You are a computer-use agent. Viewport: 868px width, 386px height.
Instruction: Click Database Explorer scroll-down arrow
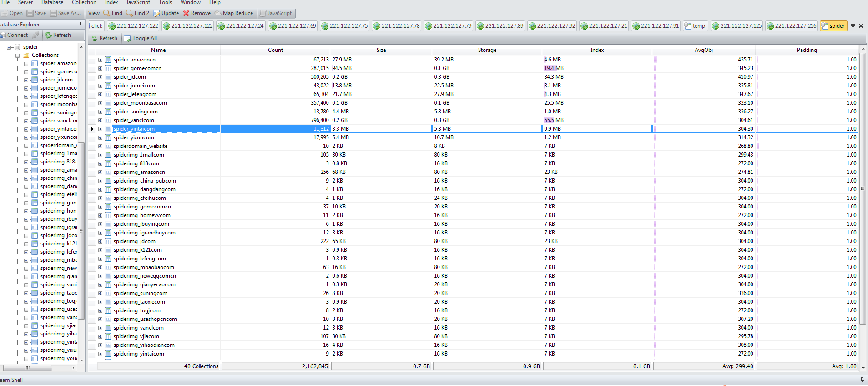(81, 360)
